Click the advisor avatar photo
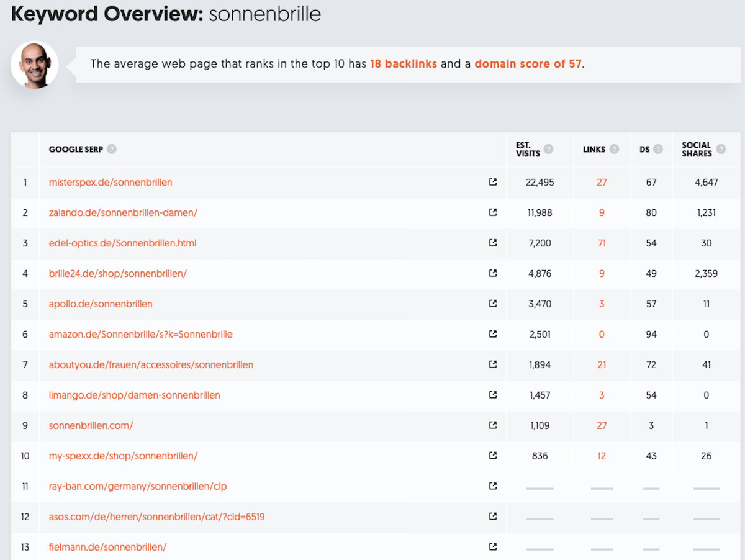Image resolution: width=745 pixels, height=560 pixels. tap(35, 65)
